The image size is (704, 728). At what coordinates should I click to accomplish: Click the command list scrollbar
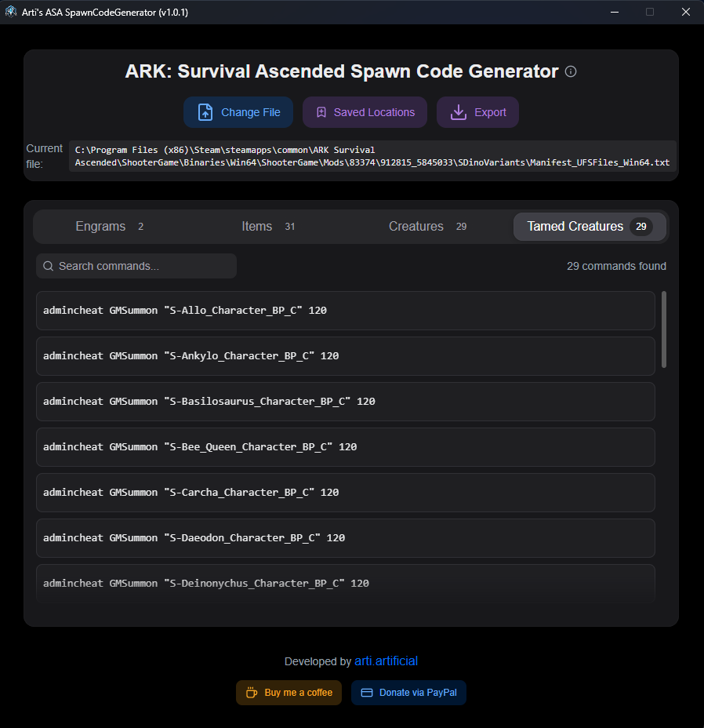663,329
